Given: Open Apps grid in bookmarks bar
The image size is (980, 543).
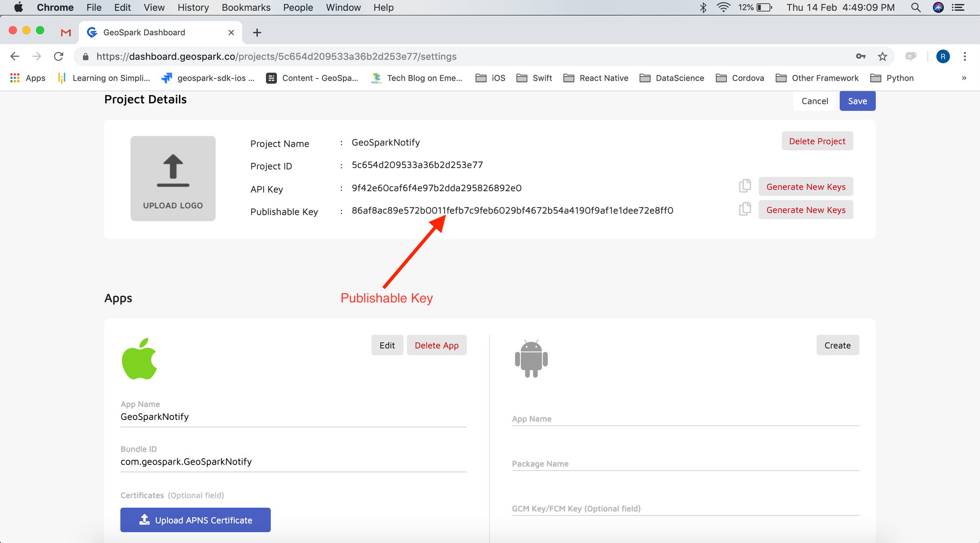Looking at the screenshot, I should pos(28,78).
